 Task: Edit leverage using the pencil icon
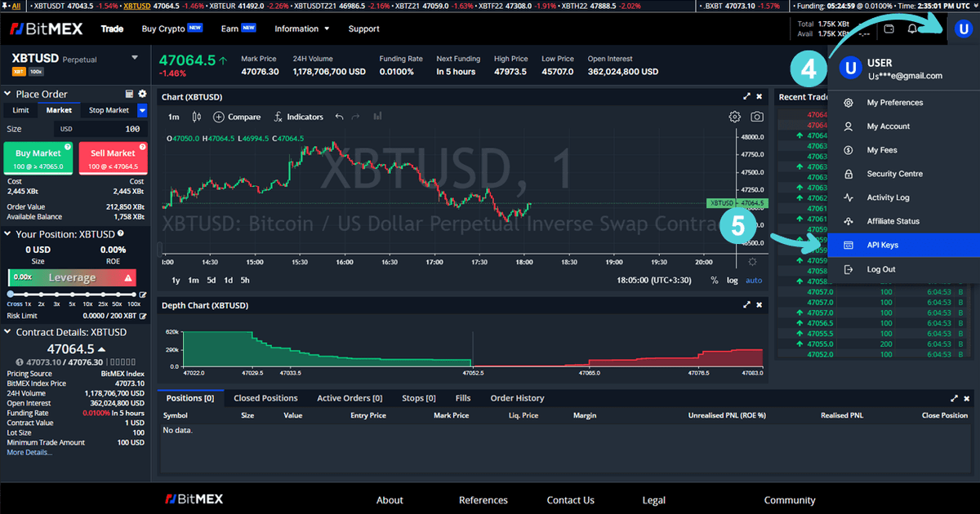tap(143, 295)
